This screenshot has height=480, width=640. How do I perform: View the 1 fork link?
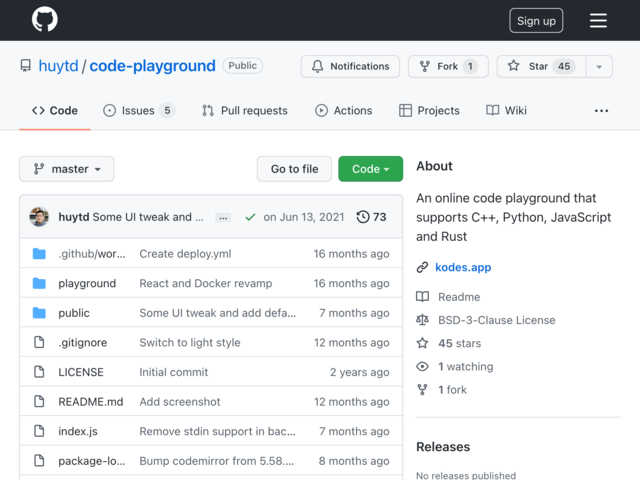pyautogui.click(x=452, y=390)
